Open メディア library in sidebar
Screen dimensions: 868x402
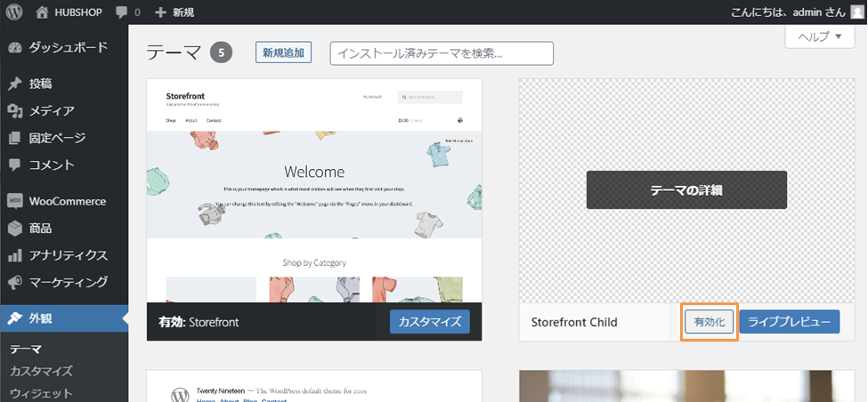pyautogui.click(x=51, y=111)
